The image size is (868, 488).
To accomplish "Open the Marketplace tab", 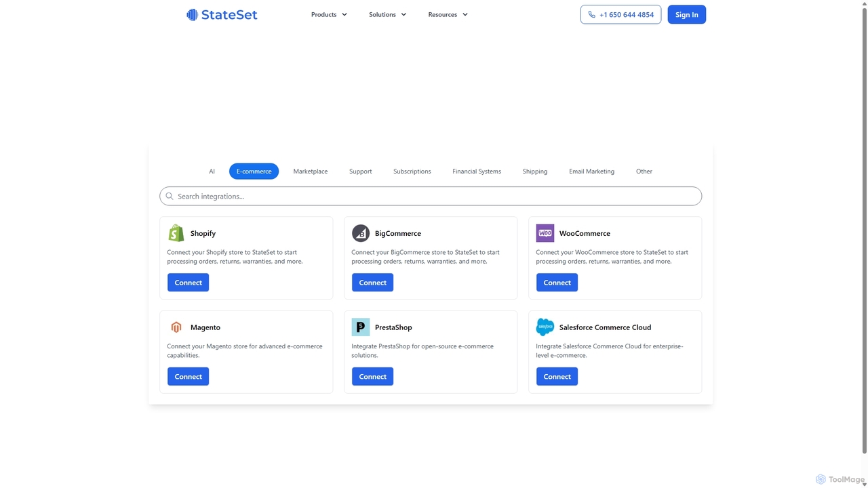I will pyautogui.click(x=311, y=171).
